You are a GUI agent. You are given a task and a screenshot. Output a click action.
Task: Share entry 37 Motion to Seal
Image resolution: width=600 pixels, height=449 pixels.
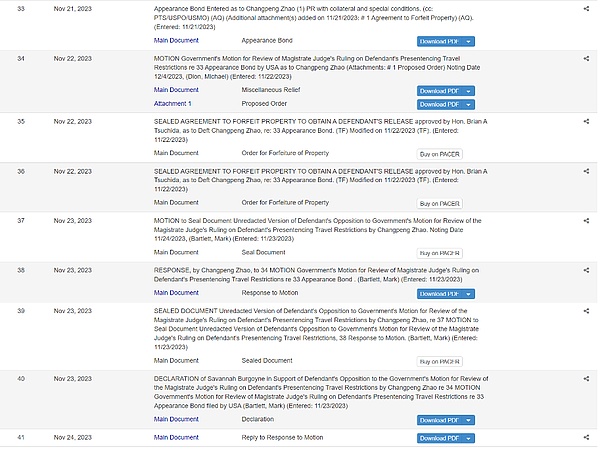(x=586, y=220)
